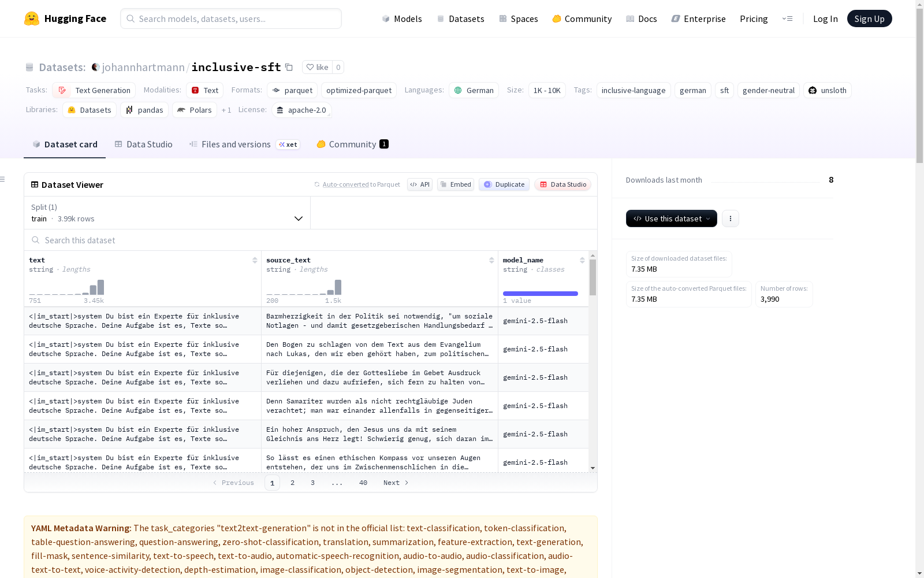This screenshot has width=924, height=578.
Task: Go to page 3 of the dataset
Action: (x=312, y=483)
